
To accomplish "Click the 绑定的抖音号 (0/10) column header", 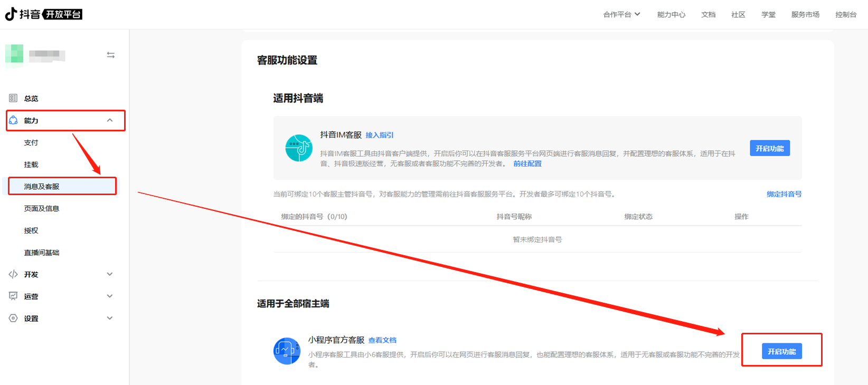I will coord(314,216).
